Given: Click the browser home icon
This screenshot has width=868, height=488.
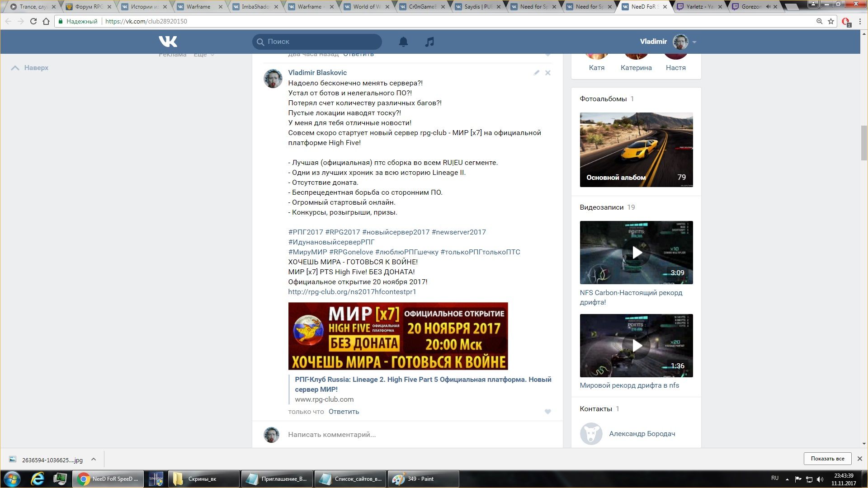Looking at the screenshot, I should coord(46,21).
